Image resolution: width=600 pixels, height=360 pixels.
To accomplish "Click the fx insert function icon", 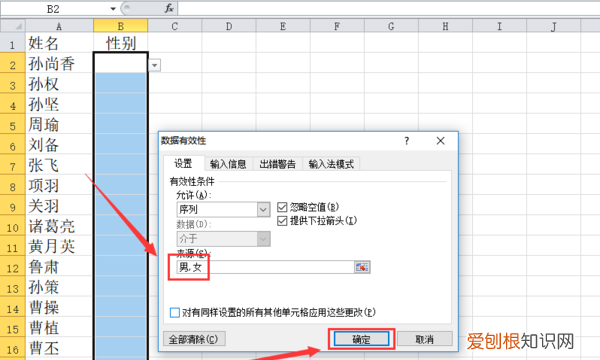I will click(169, 8).
